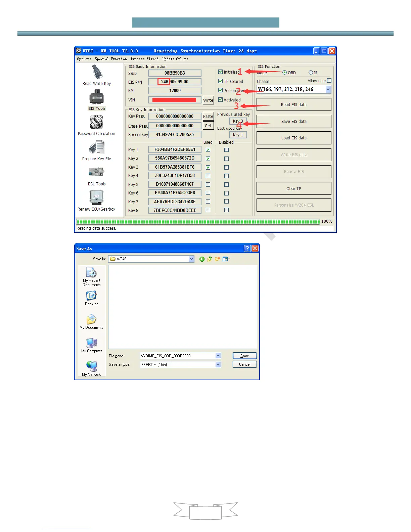The height and width of the screenshot is (532, 411).
Task: Click the green progress bar
Action: (x=198, y=221)
